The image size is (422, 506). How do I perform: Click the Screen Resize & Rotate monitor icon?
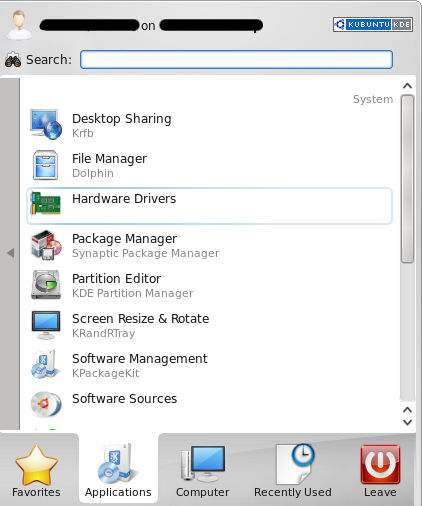coord(46,325)
